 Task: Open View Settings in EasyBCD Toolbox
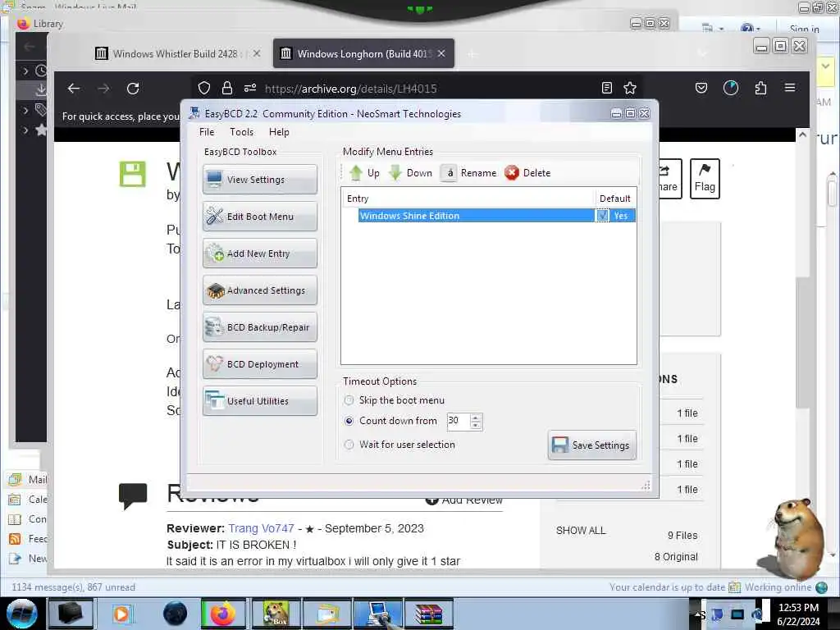pos(260,180)
